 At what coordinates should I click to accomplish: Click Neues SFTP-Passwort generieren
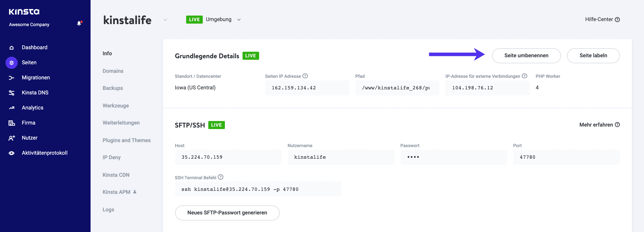point(227,213)
